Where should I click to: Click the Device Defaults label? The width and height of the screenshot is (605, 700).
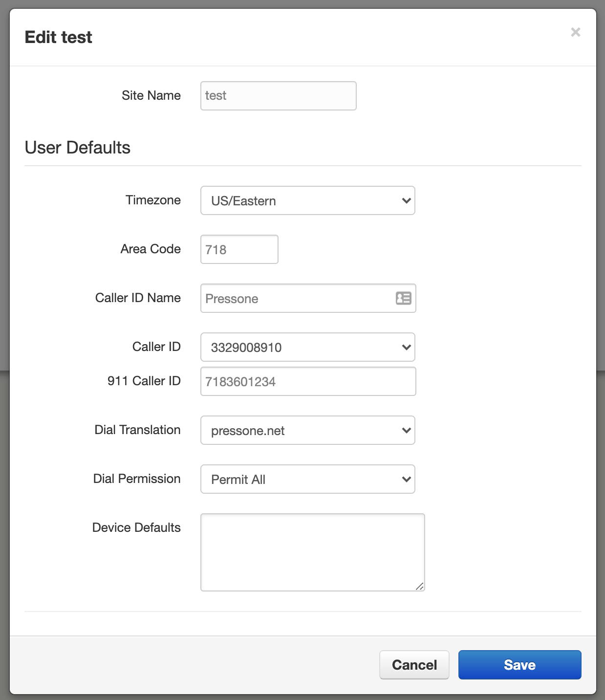tap(136, 527)
